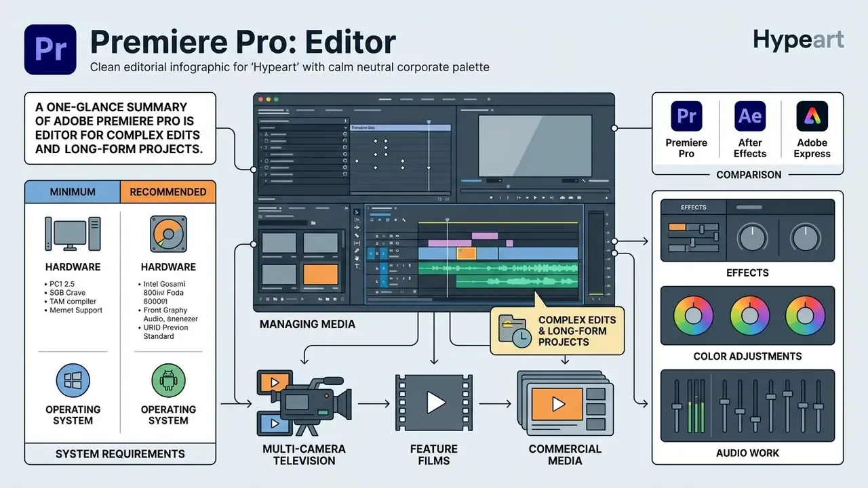Click the middle color wheel in Color Adjustments

click(749, 316)
